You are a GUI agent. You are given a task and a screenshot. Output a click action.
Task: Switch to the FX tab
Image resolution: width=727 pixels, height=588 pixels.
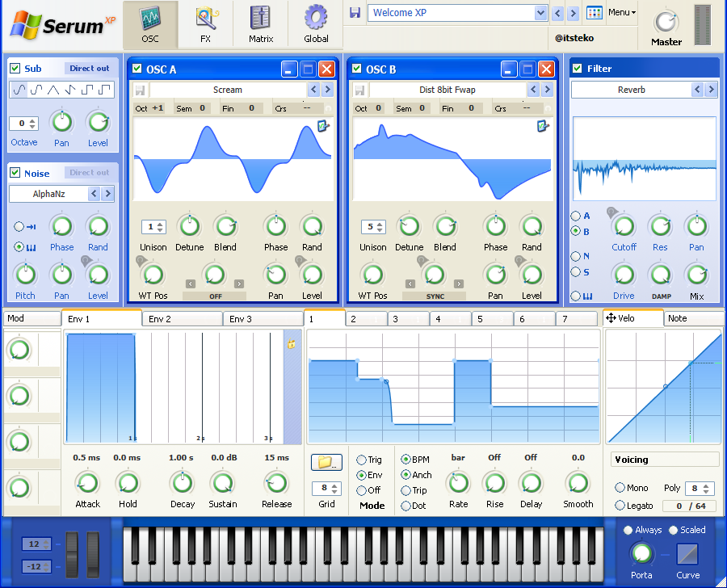205,23
